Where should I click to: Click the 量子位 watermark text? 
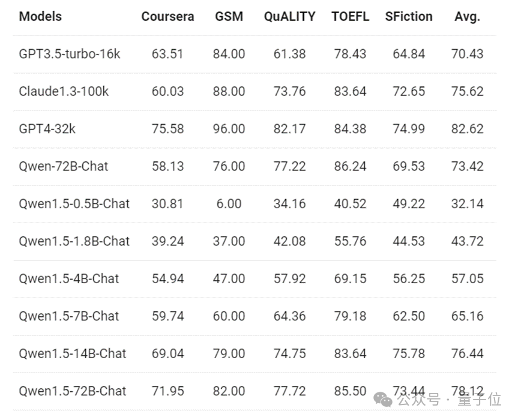click(480, 400)
